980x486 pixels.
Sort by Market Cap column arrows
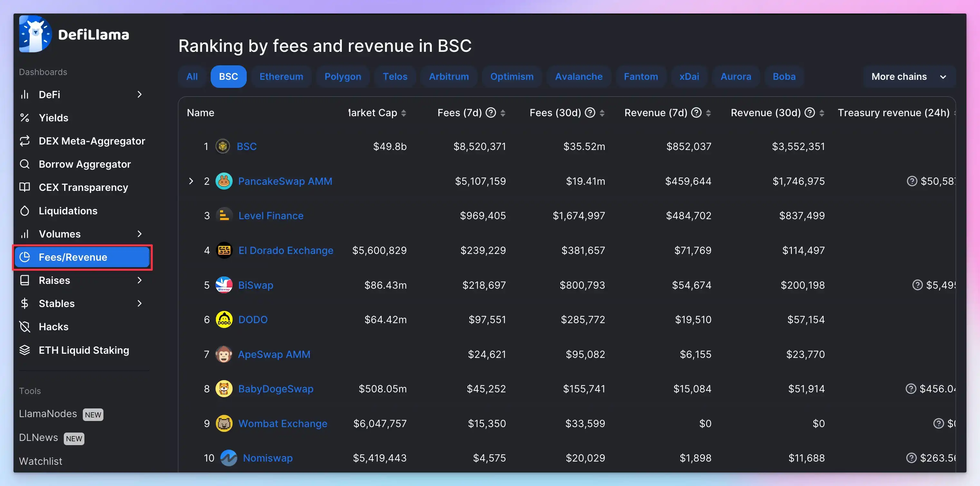[x=404, y=113]
